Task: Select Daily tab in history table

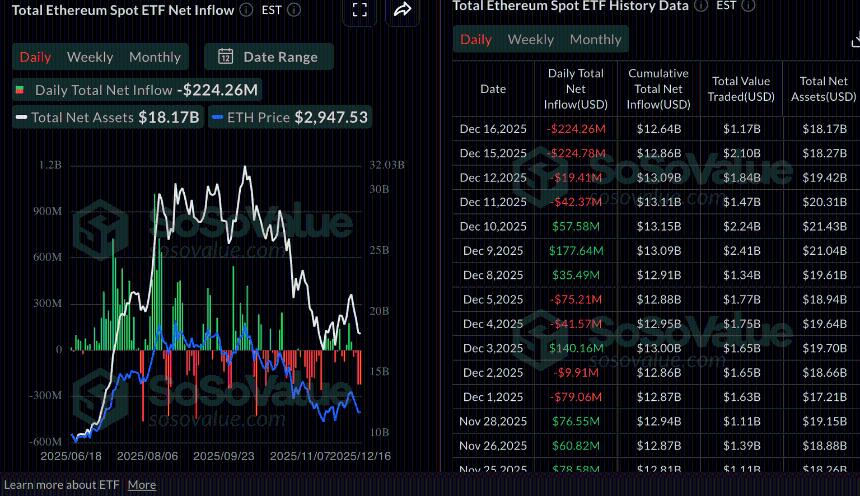Action: (x=476, y=39)
